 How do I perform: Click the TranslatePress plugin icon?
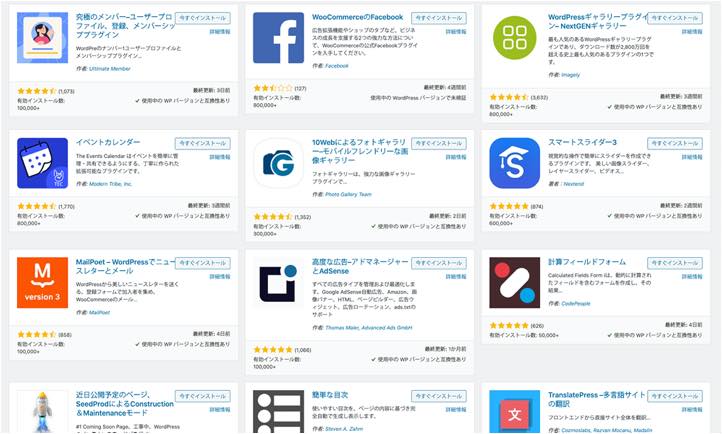pos(515,412)
